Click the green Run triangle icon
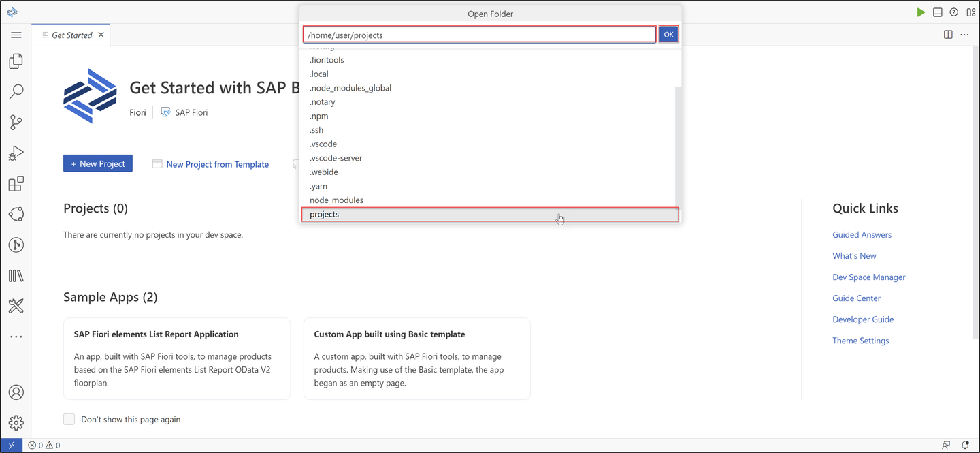 click(x=921, y=12)
